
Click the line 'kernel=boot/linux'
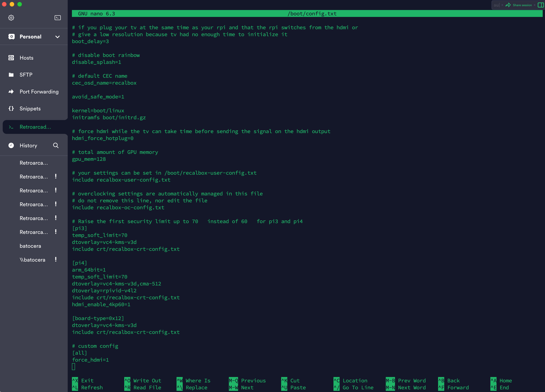[98, 111]
